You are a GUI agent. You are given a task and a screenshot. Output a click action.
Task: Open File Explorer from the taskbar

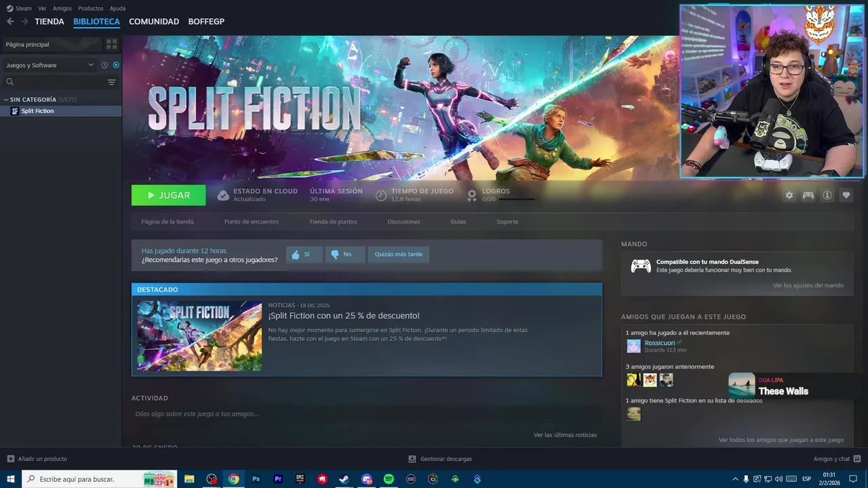pos(189,479)
